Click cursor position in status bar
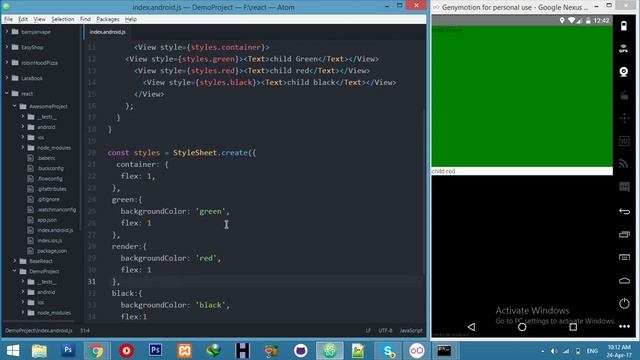The height and width of the screenshot is (360, 640). coord(85,330)
